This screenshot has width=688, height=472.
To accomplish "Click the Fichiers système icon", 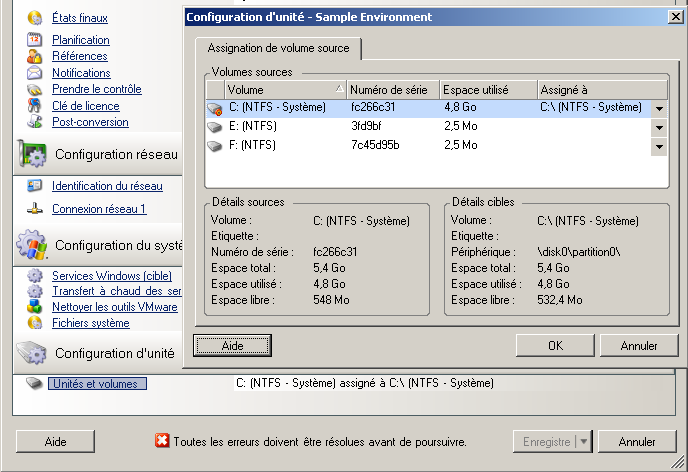I will [35, 323].
